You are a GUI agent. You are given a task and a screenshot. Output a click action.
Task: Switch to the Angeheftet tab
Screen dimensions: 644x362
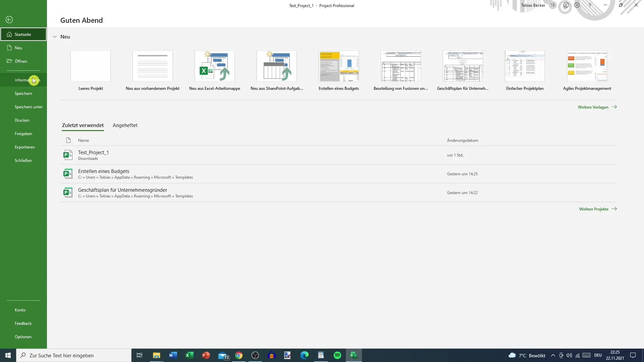point(125,125)
